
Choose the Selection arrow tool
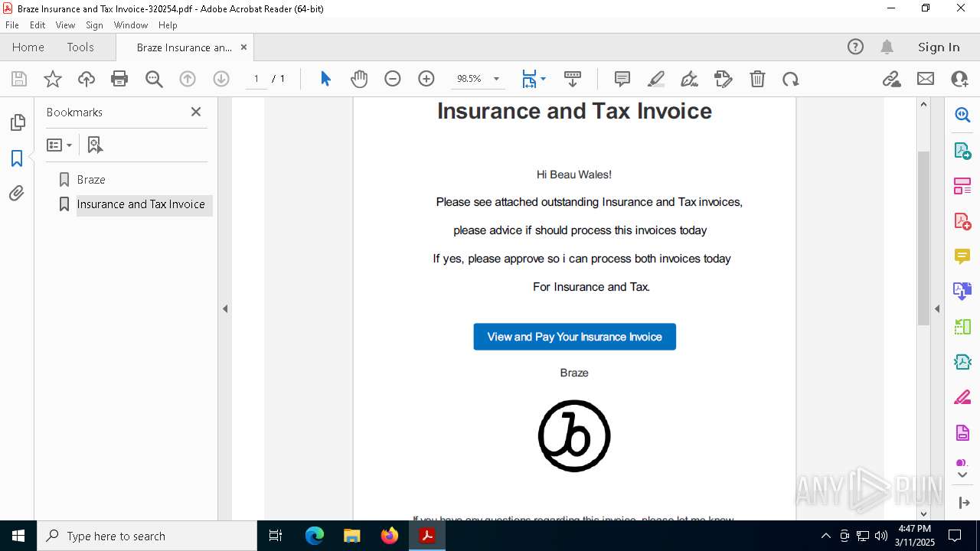click(325, 79)
